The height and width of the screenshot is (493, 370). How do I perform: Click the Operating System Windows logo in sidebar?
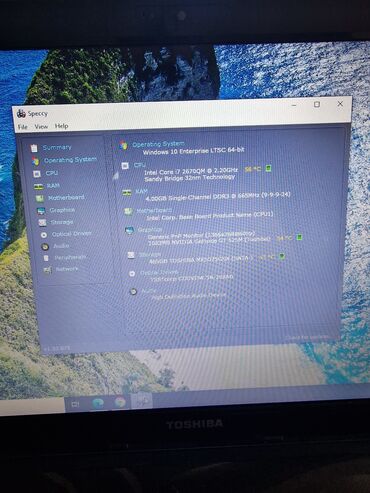(35, 161)
